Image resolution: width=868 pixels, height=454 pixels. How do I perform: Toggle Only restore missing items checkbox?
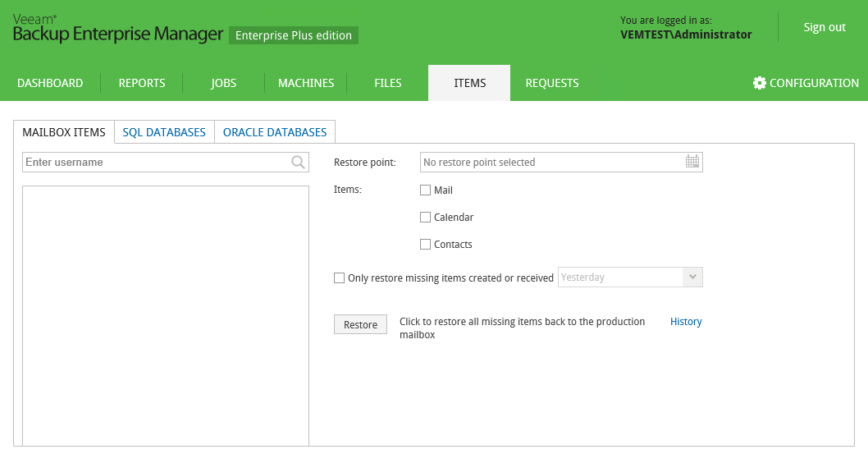pos(339,278)
